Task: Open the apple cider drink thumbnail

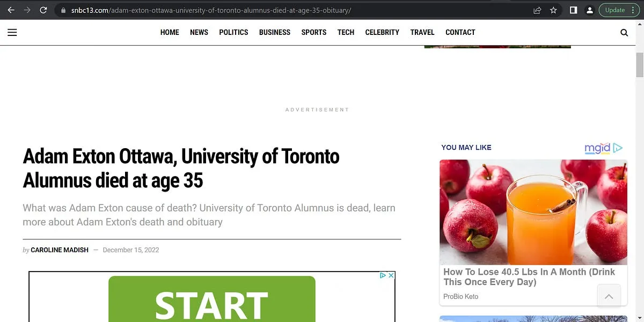Action: 533,212
